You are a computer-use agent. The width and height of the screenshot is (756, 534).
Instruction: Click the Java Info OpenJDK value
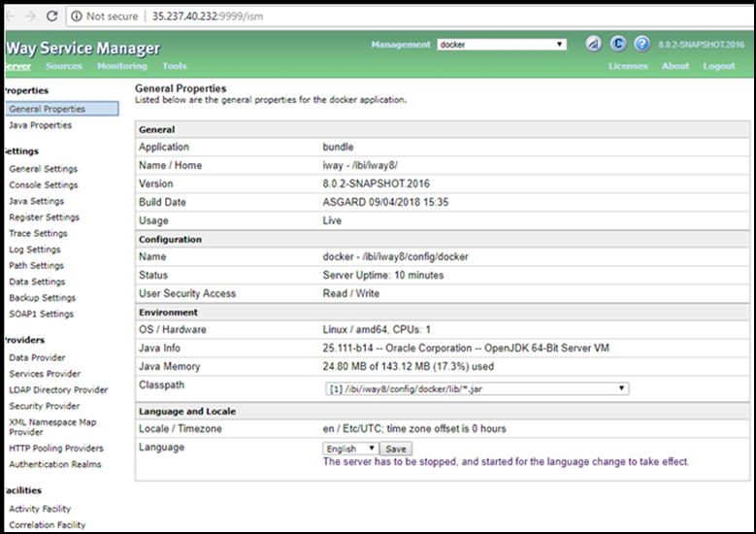click(466, 348)
